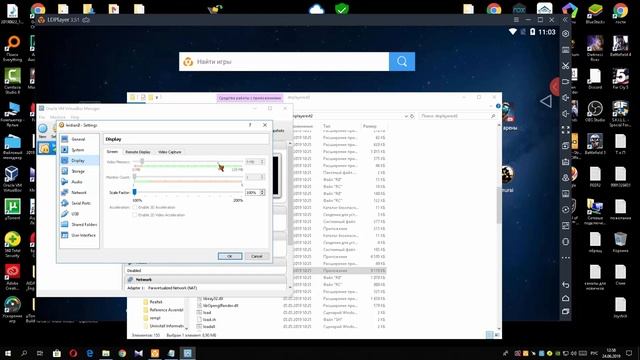Click the Scale Factor slider handle
The width and height of the screenshot is (640, 360).
[x=134, y=192]
